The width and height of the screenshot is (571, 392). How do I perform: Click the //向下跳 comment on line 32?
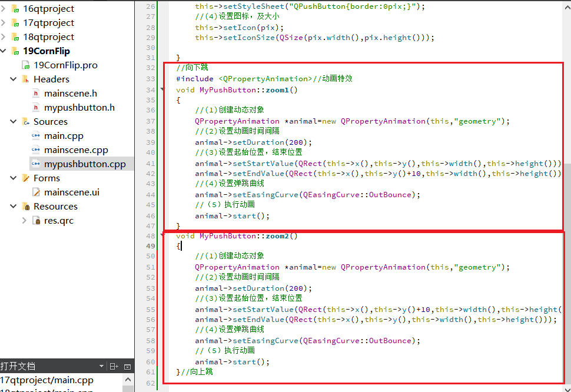pos(192,67)
